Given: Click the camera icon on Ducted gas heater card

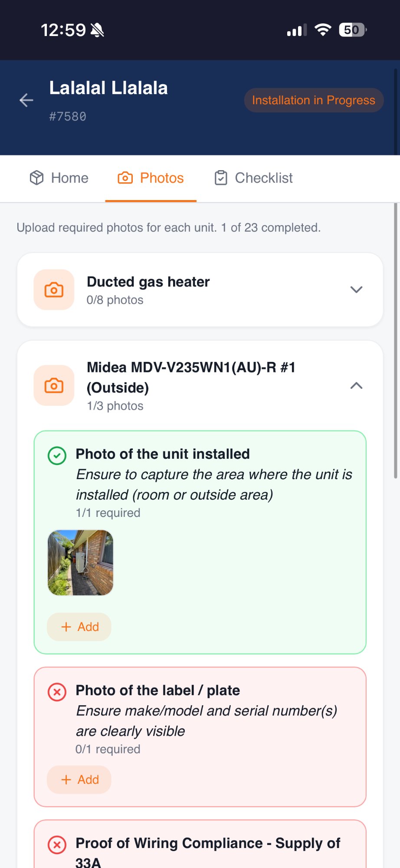Looking at the screenshot, I should [x=53, y=289].
